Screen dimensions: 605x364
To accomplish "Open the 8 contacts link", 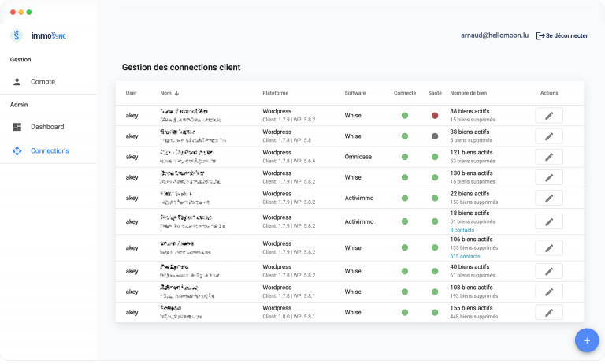I will coord(462,229).
